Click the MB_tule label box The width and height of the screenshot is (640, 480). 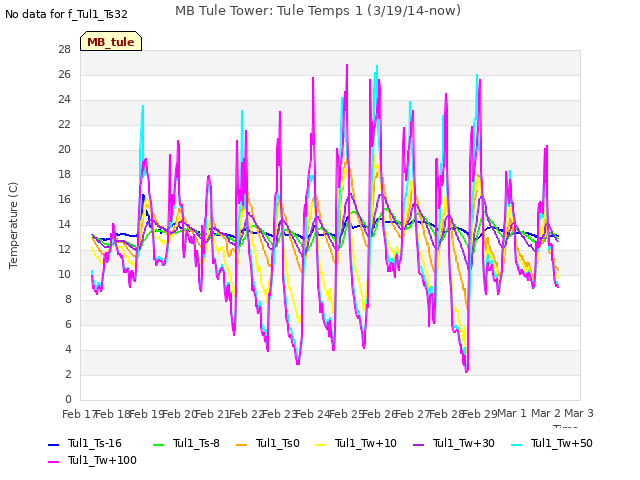pyautogui.click(x=111, y=41)
